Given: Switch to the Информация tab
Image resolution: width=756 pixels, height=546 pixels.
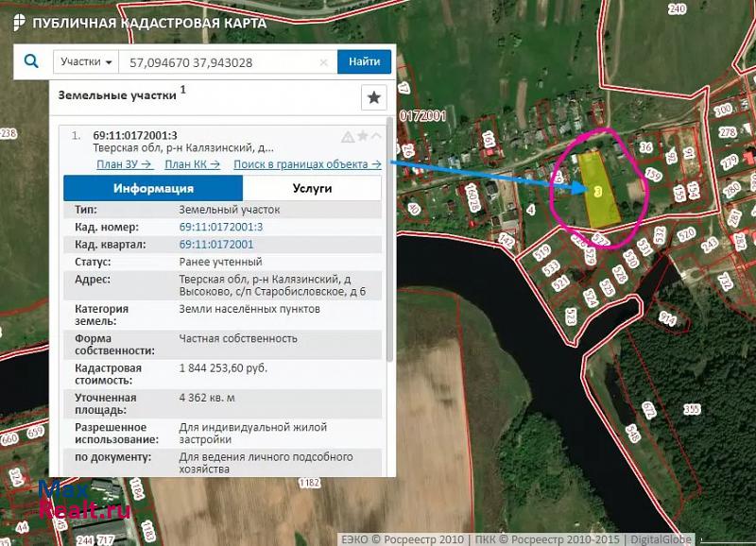Looking at the screenshot, I should coord(153,188).
